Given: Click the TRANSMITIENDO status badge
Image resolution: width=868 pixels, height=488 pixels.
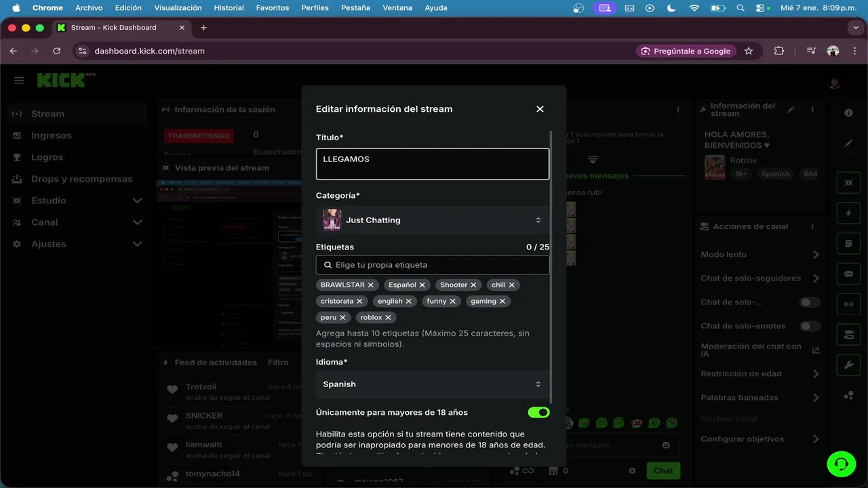Looking at the screenshot, I should click(x=199, y=136).
